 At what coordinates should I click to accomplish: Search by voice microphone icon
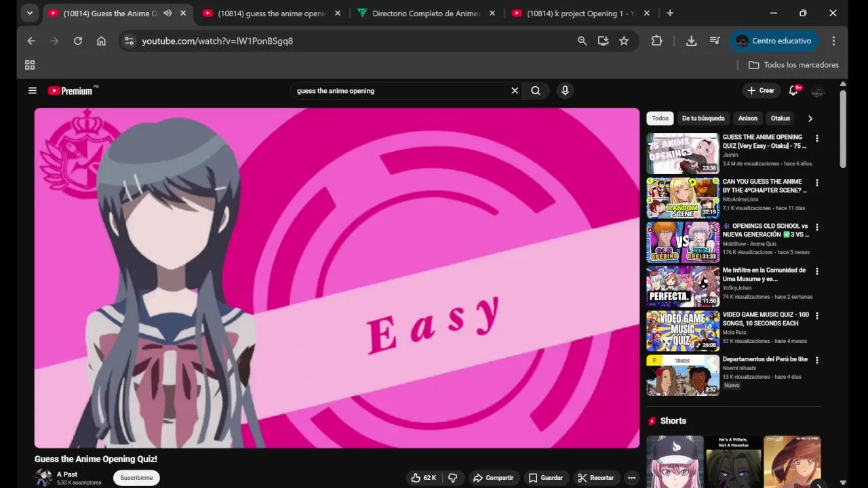(x=565, y=90)
